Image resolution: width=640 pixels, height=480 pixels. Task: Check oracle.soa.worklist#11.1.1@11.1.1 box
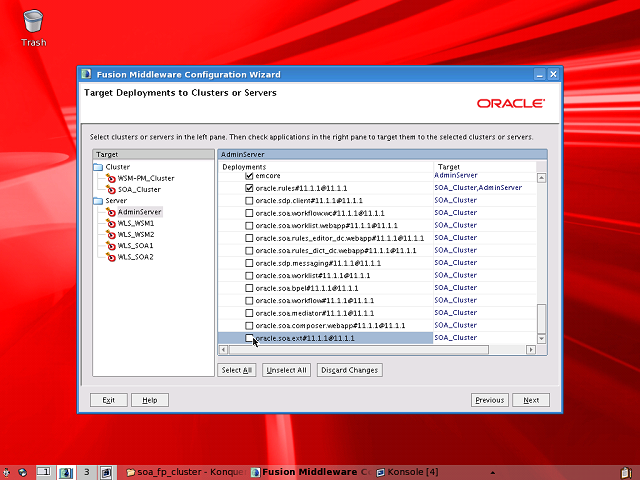pyautogui.click(x=249, y=276)
